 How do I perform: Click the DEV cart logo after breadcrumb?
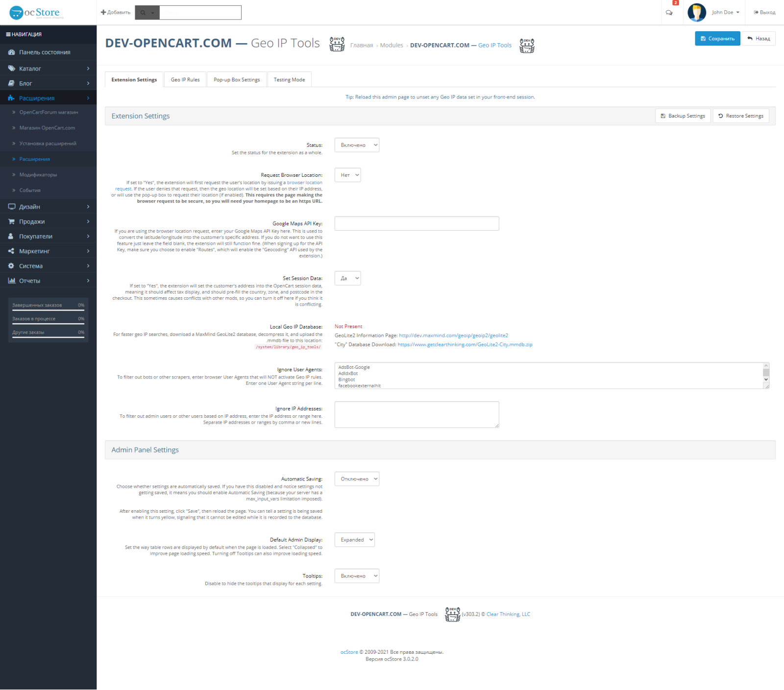(527, 46)
